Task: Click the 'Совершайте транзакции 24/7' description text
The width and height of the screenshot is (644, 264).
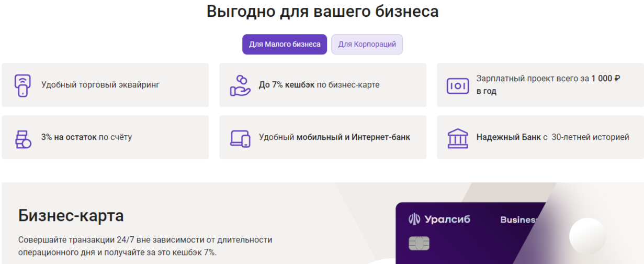Action: (x=145, y=246)
